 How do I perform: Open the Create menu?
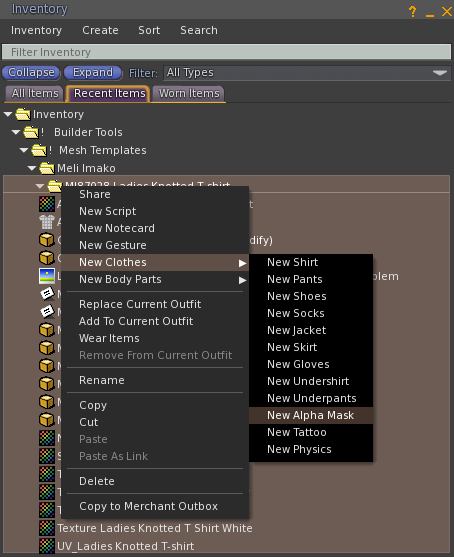pyautogui.click(x=100, y=31)
